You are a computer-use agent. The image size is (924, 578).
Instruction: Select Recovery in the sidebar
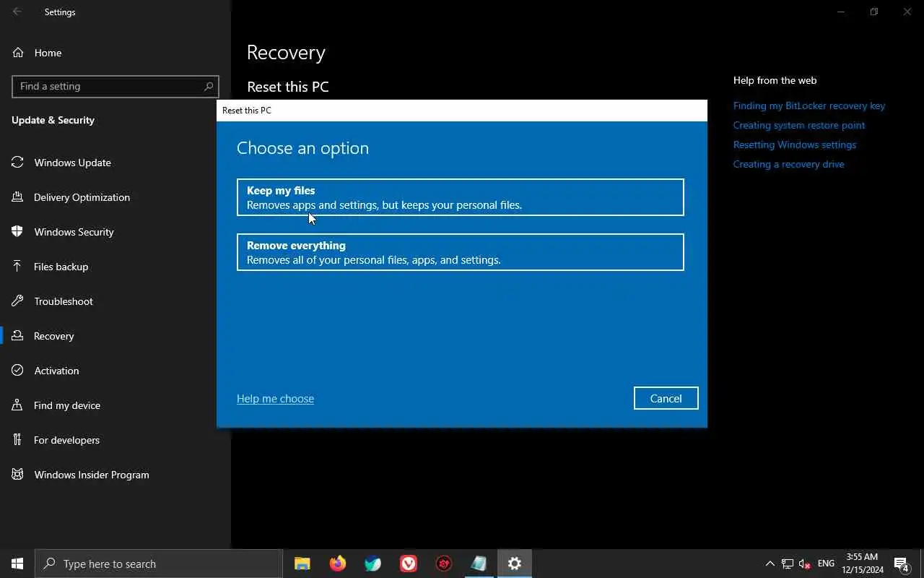tap(115, 336)
